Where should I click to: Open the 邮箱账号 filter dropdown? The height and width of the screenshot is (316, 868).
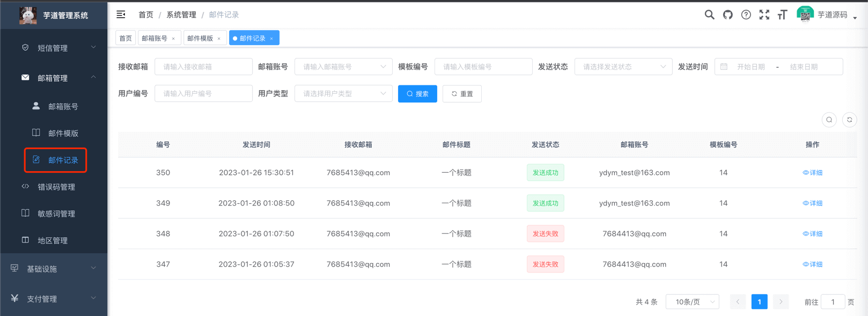click(x=343, y=67)
